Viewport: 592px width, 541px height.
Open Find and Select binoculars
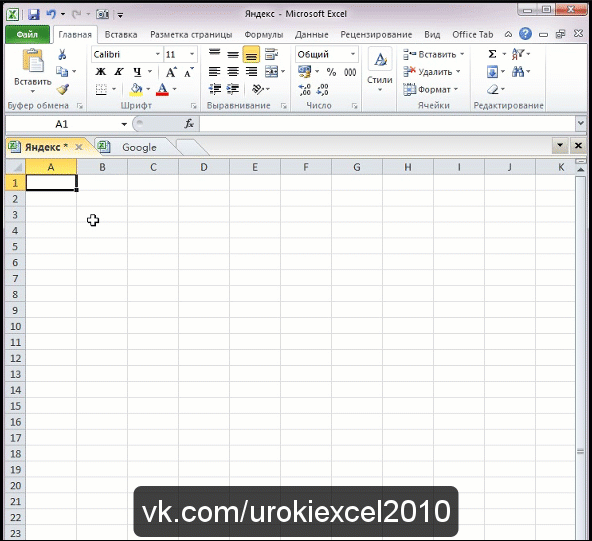point(518,72)
